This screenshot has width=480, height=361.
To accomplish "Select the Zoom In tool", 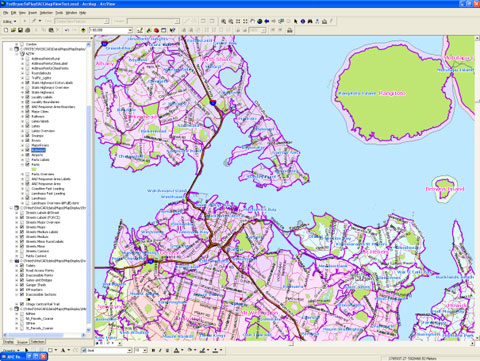I will point(224,21).
